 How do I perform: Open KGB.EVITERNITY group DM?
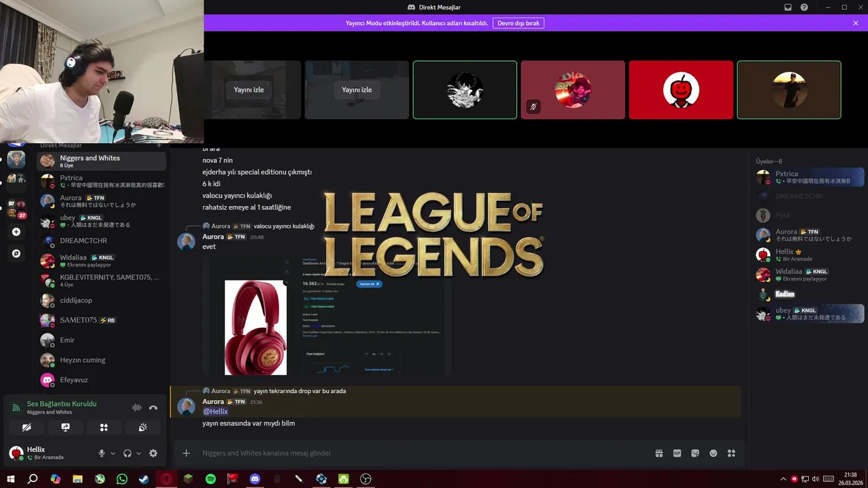click(102, 281)
